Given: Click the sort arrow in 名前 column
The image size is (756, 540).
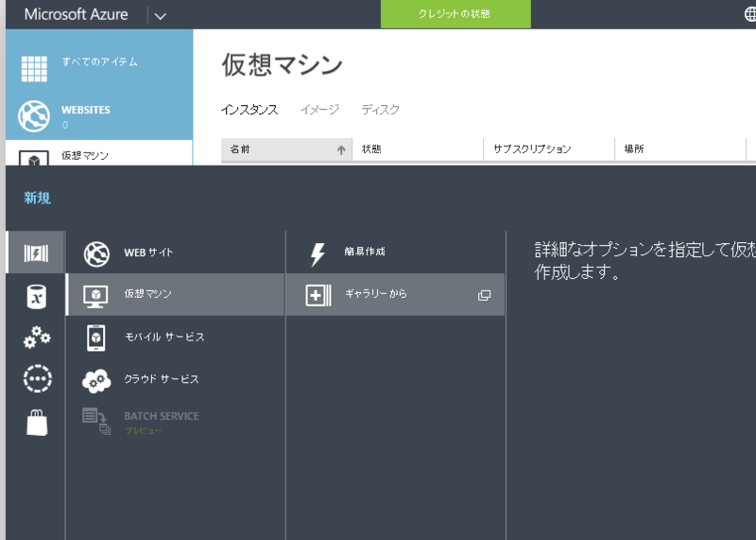Looking at the screenshot, I should (341, 150).
